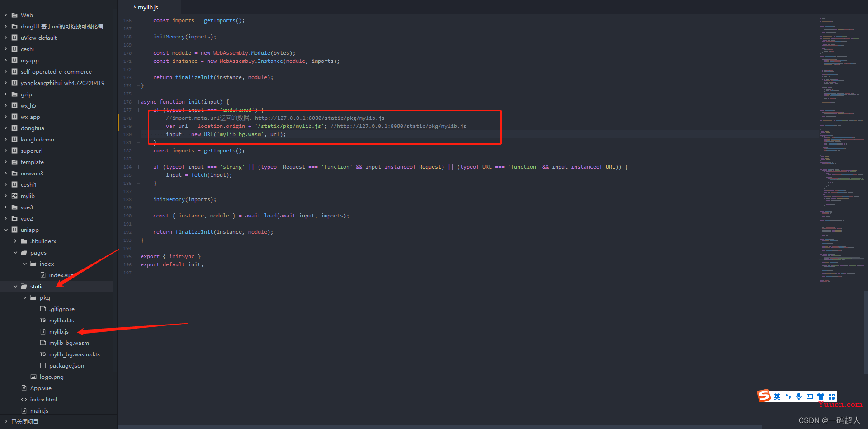Screen dimensions: 868x429
Task: Click 'initMemory(imports);' on line 188
Action: (x=184, y=199)
